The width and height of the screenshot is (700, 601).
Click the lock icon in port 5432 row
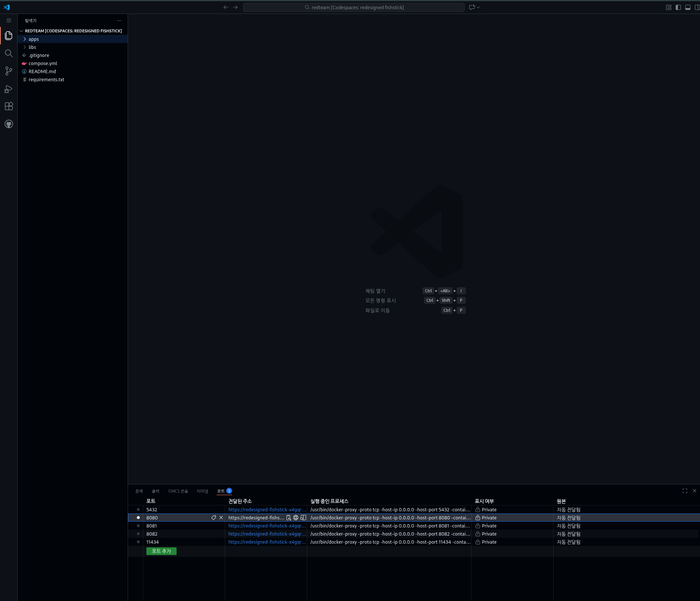[478, 509]
